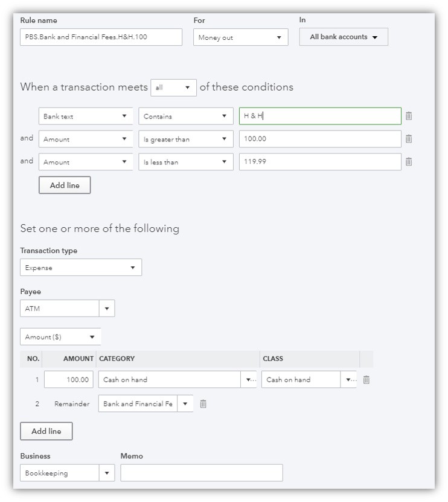Click the 'Remainder' label in row 2
The width and height of the screenshot is (448, 502).
(72, 404)
